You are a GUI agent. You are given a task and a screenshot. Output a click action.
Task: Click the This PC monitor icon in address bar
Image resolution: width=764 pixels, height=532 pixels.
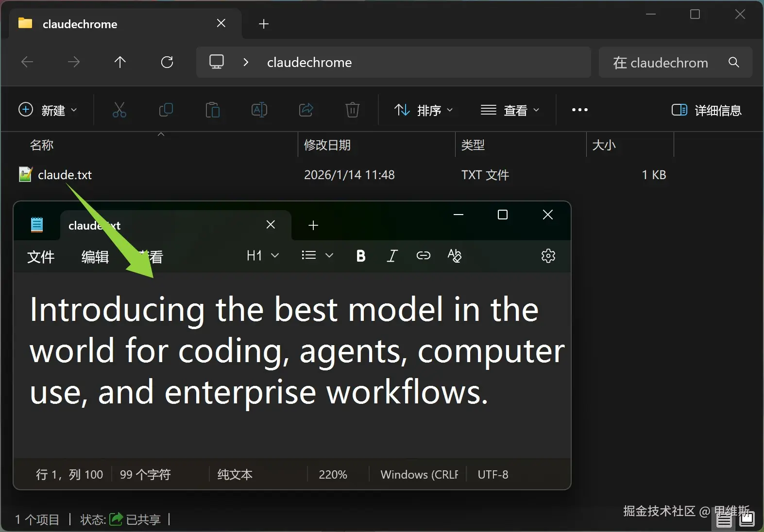[217, 62]
